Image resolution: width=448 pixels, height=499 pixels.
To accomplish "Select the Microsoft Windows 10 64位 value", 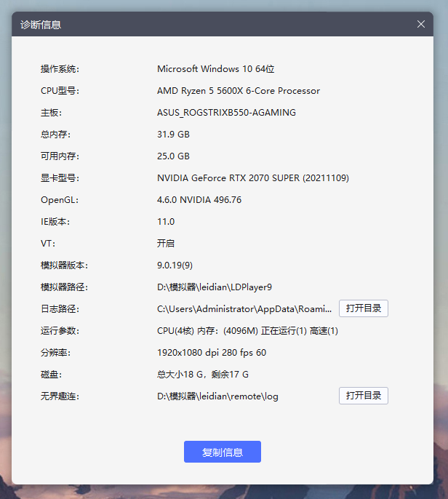I will (215, 69).
